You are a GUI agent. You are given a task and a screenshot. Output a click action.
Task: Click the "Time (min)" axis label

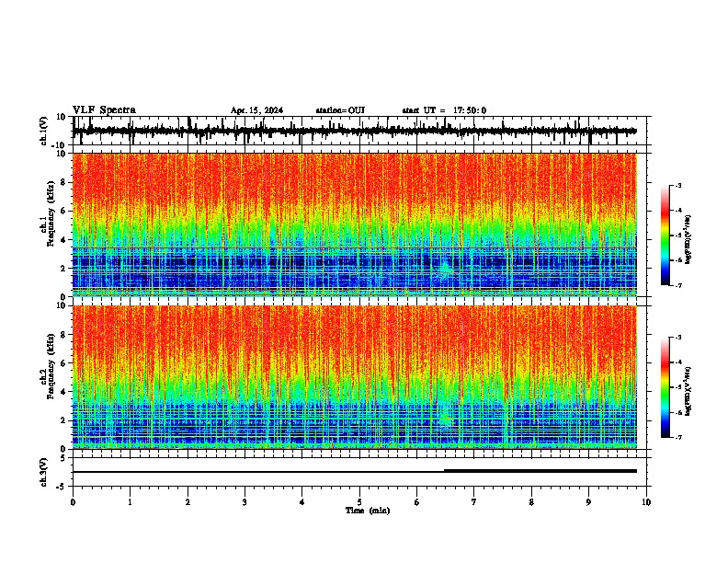tap(368, 511)
